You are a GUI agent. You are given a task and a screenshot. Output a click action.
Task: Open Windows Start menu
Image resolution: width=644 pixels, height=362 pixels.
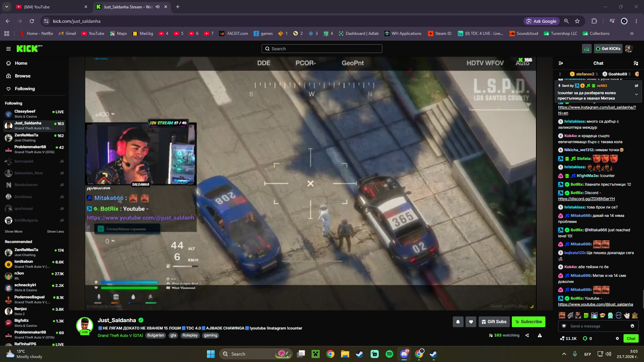(211, 354)
